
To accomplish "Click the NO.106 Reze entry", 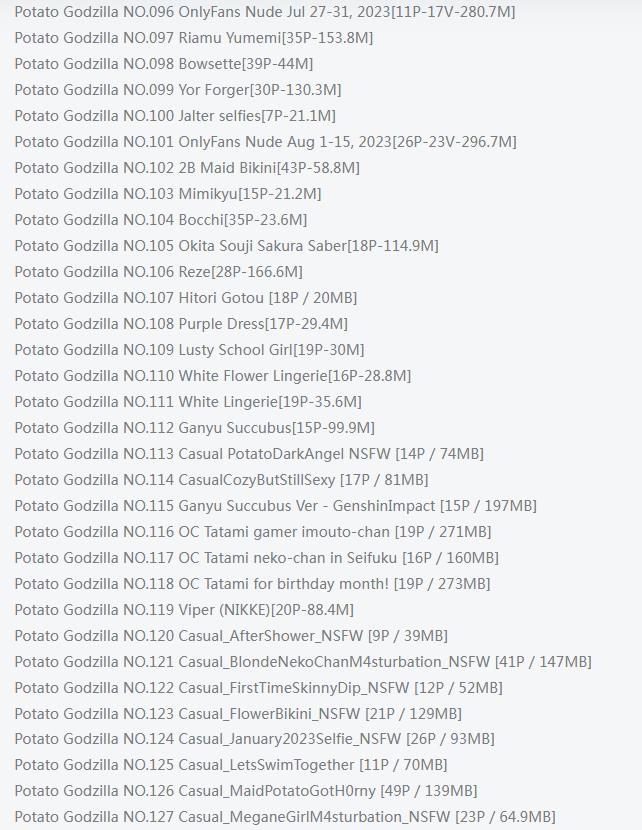I will [159, 272].
